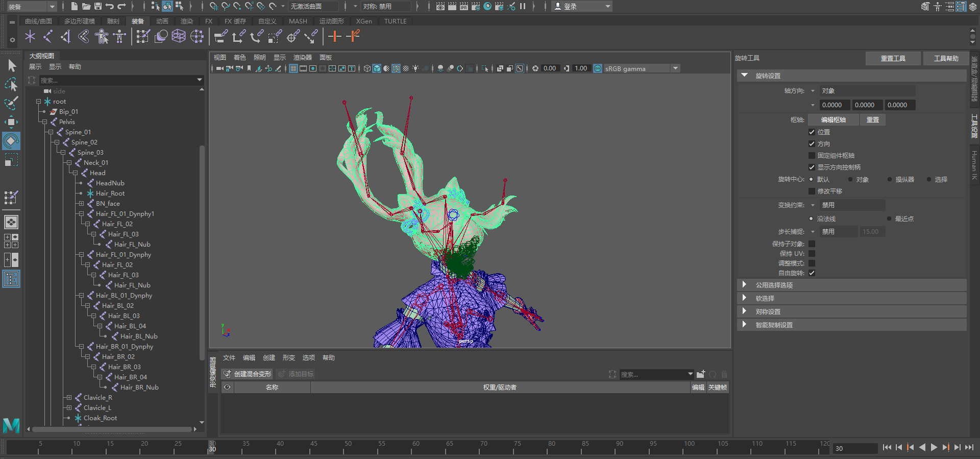Select the Rotate tool in the toolbox

click(x=11, y=141)
